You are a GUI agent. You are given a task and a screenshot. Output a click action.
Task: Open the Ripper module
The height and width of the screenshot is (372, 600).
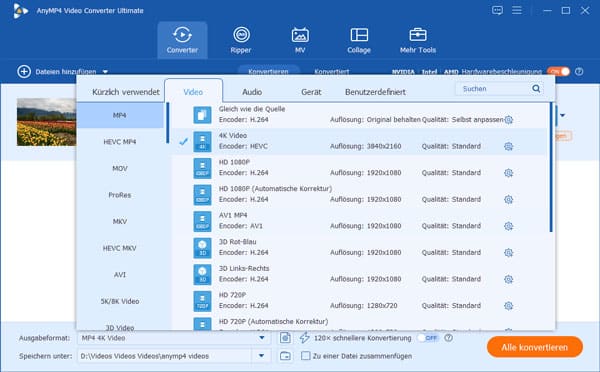pos(241,40)
